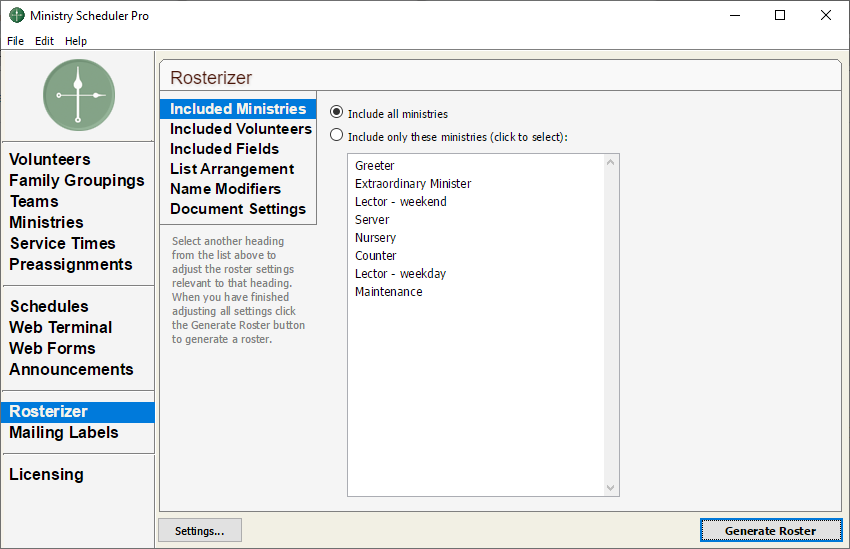Click Greeter in the ministries list
This screenshot has height=549, width=850.
(375, 166)
